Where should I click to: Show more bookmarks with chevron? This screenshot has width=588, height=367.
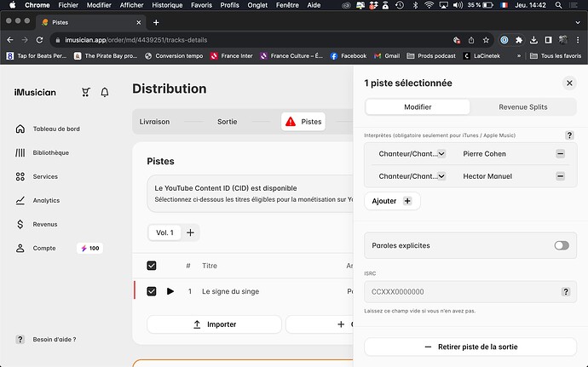pos(519,56)
